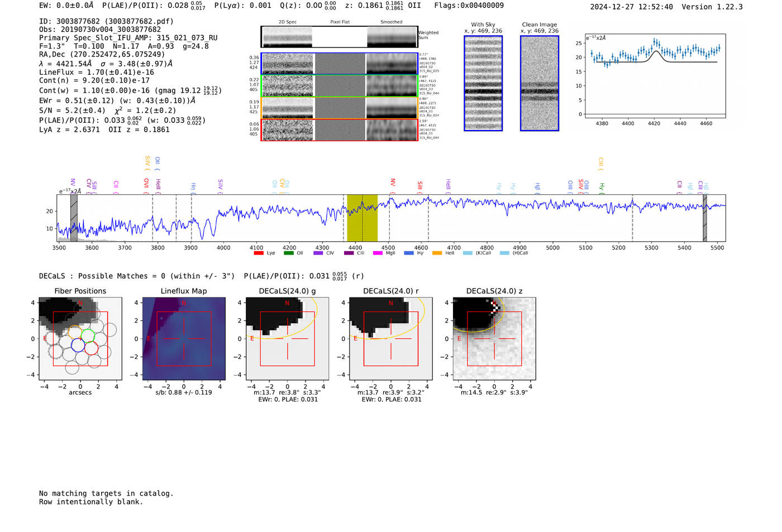Click the blue-bordered 2D spectrum row

(339, 64)
